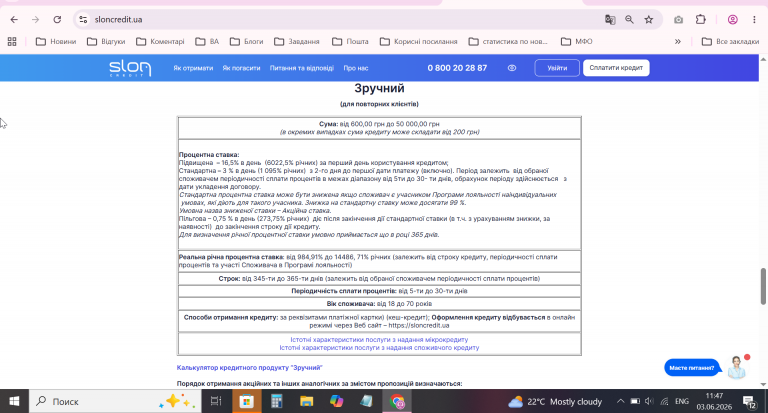Open Microsoft Store from the taskbar
The image size is (768, 413).
[246, 401]
